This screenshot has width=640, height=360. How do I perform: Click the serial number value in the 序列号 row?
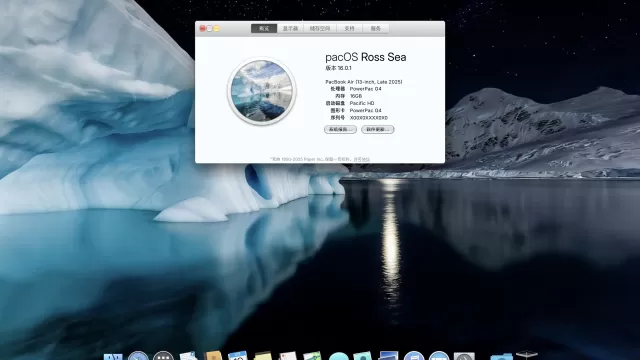coord(369,118)
